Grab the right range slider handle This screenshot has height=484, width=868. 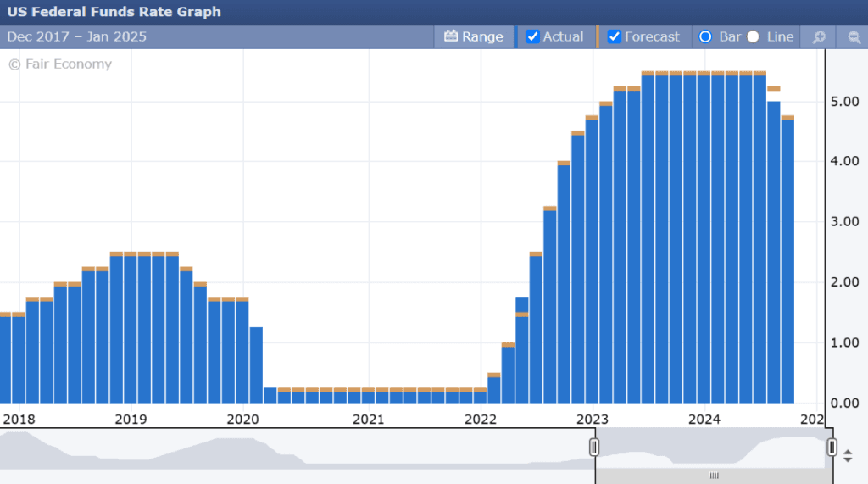click(832, 447)
